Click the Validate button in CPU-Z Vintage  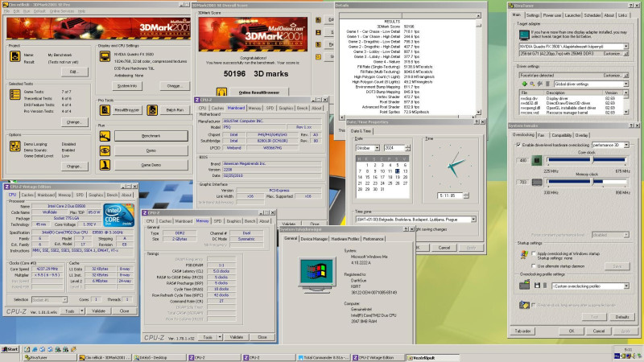98,311
